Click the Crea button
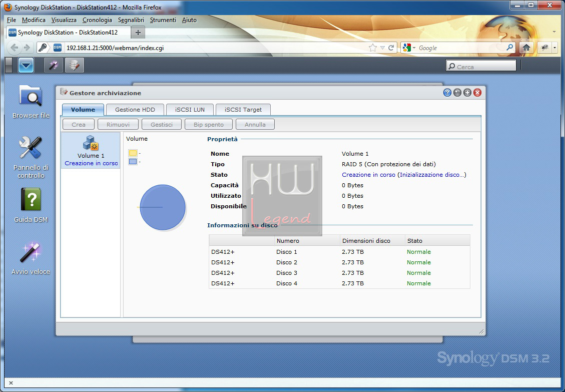This screenshot has width=565, height=392. (x=79, y=125)
